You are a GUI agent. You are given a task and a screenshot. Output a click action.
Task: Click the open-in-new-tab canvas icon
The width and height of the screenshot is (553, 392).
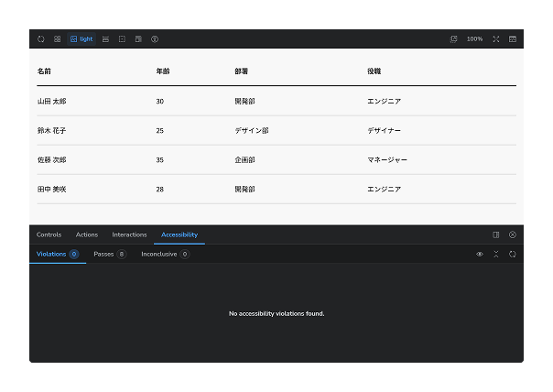[x=453, y=39]
